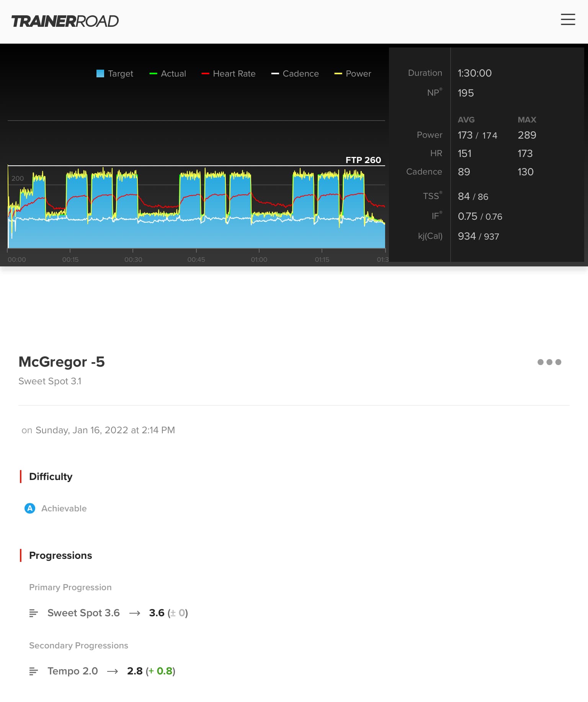This screenshot has height=702, width=588.
Task: Toggle the Power series in the legend
Action: 358,73
